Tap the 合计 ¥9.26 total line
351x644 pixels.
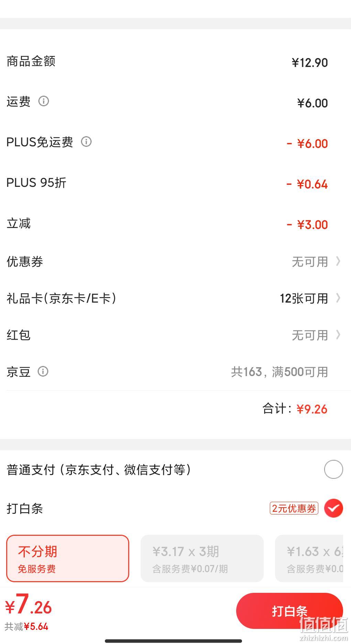pyautogui.click(x=295, y=409)
